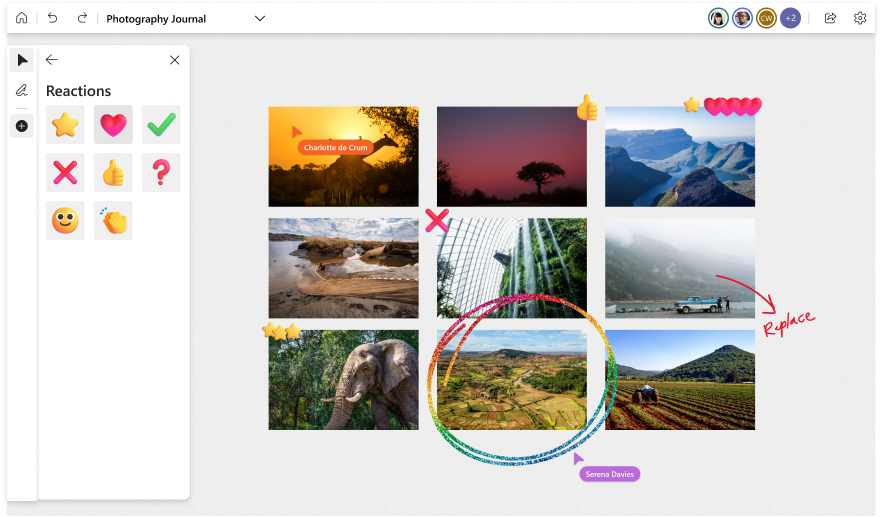
Task: Click the plus create button
Action: coord(22,126)
